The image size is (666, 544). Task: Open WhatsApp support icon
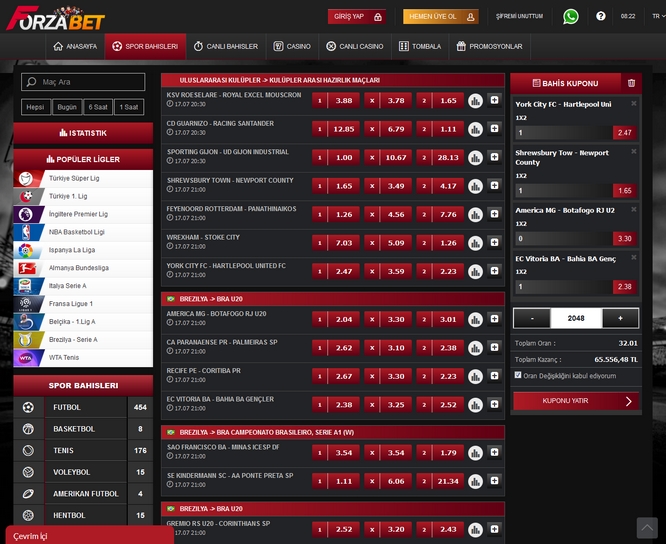(x=570, y=17)
